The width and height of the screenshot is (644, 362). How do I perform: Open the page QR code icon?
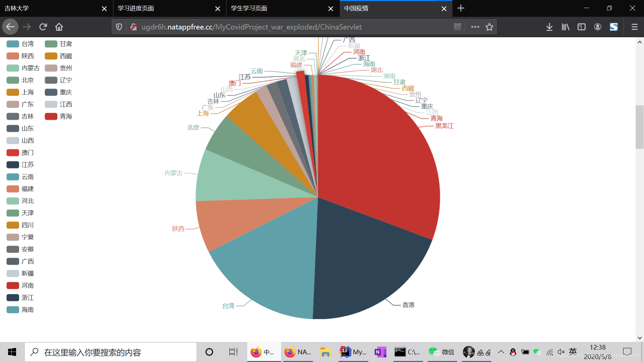click(458, 27)
